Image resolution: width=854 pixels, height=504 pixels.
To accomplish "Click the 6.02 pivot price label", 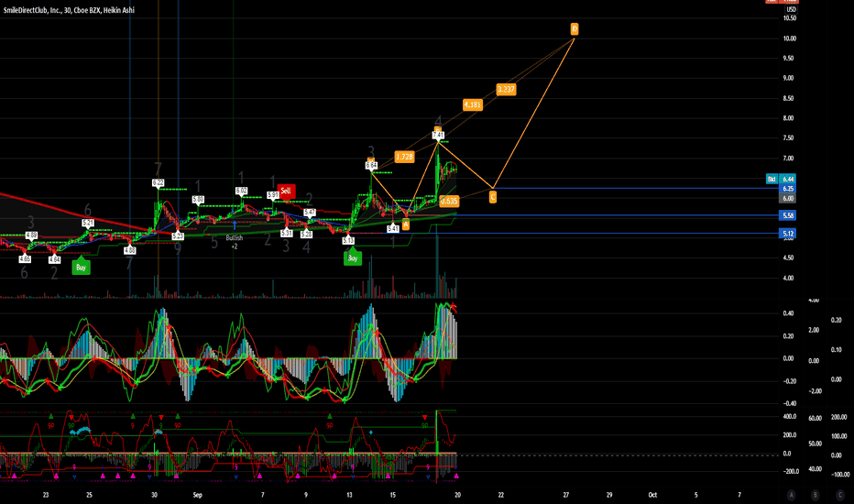I will pos(241,191).
